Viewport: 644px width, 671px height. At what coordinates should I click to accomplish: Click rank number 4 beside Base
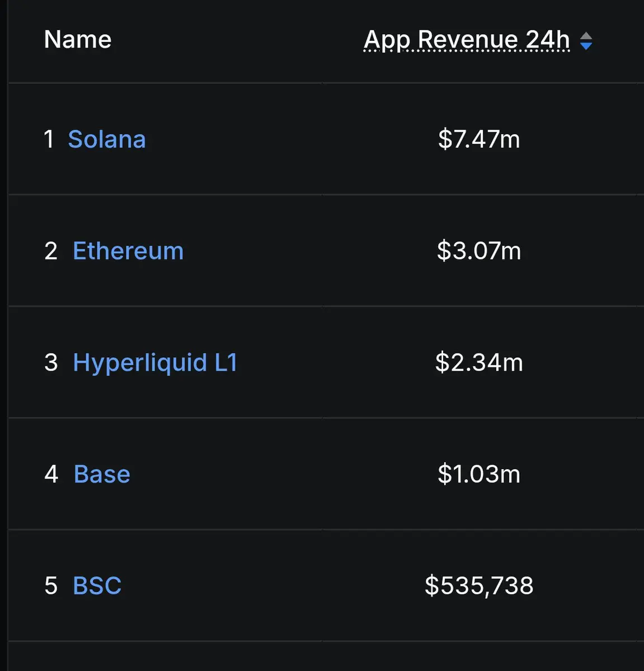51,474
